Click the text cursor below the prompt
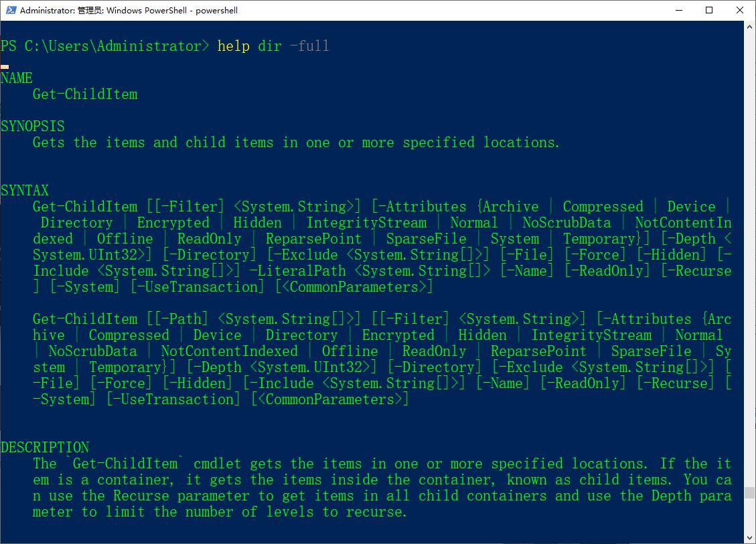756x544 pixels. pos(5,66)
